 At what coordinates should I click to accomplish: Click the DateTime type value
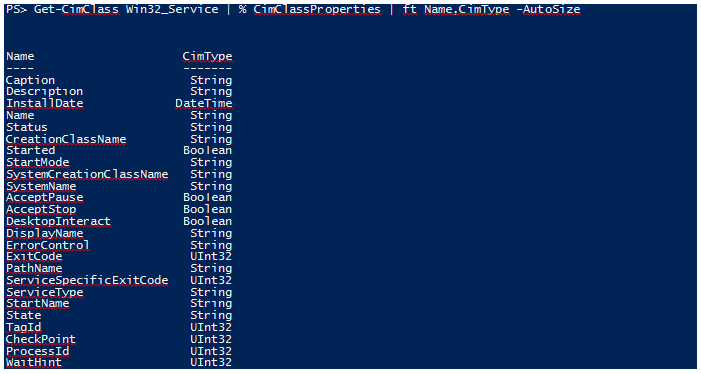point(204,103)
